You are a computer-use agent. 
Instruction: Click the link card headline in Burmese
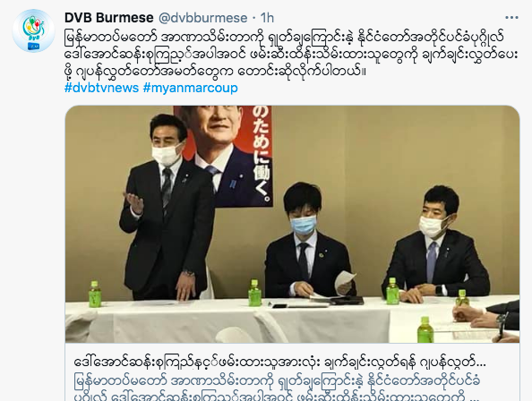click(x=280, y=363)
